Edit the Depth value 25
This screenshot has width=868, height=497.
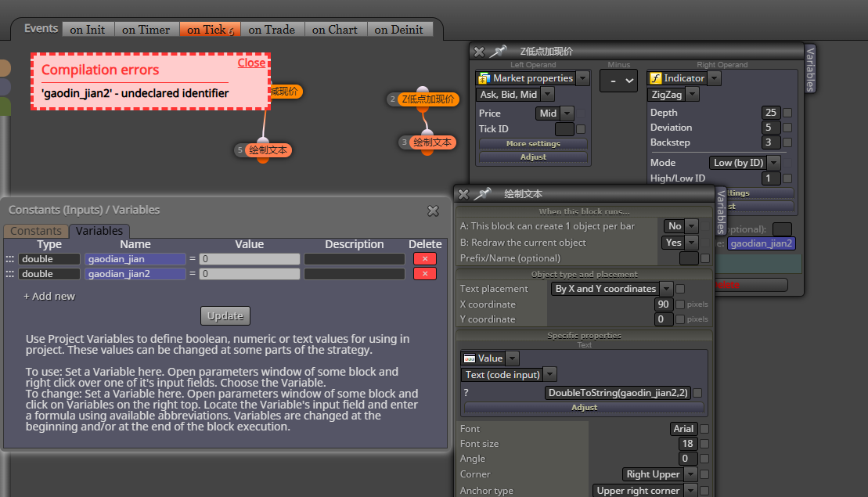pos(771,113)
